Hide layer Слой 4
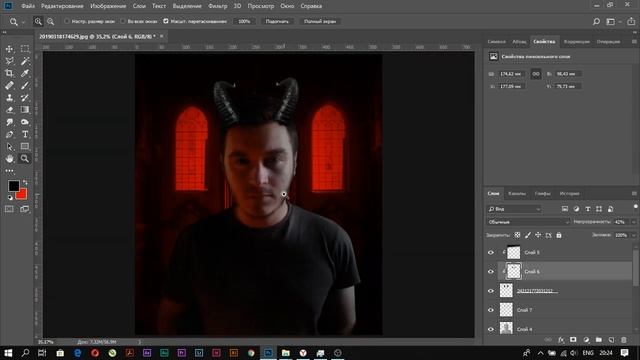Screen dimensions: 640x360 click(491, 329)
